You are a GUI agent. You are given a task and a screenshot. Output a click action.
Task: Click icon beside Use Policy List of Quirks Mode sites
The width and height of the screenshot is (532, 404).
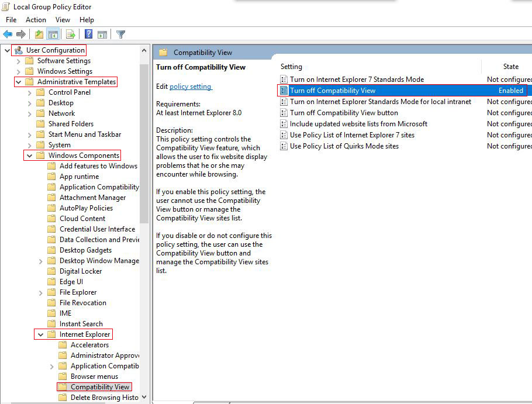[284, 146]
